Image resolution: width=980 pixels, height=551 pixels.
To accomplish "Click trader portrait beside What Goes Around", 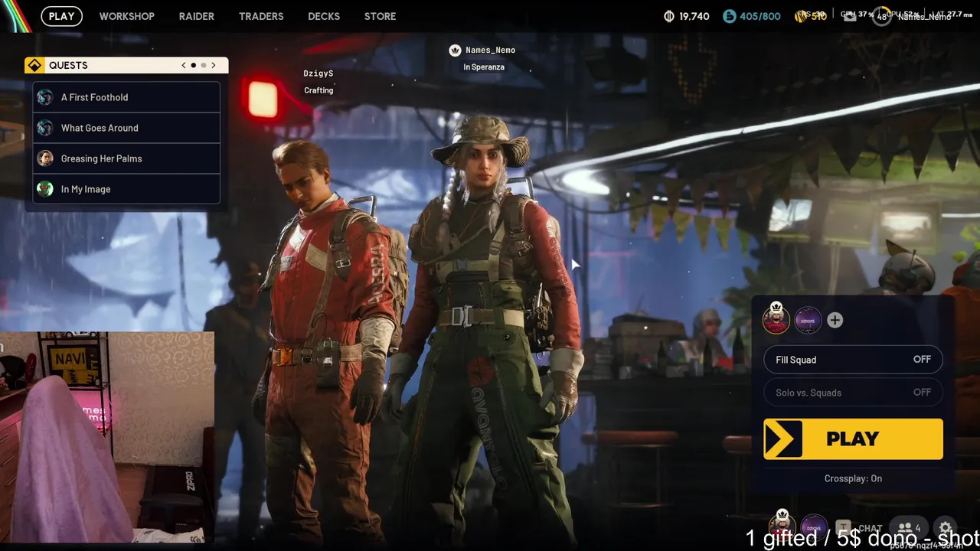I will [45, 128].
